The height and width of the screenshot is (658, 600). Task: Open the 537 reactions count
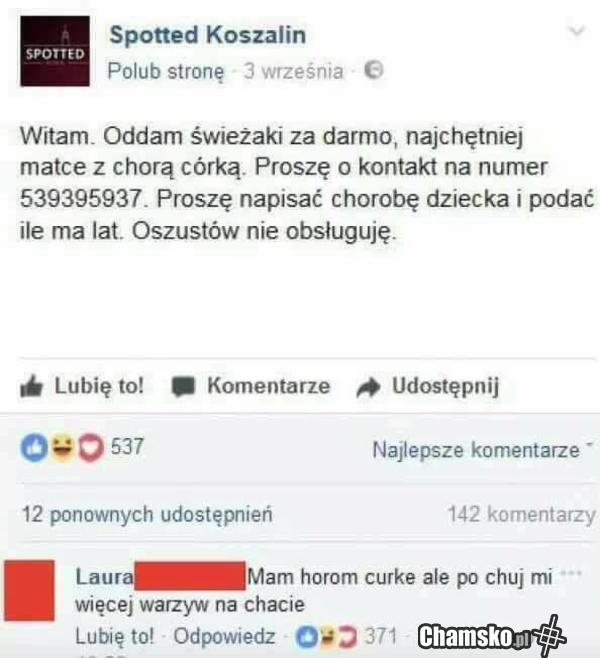tap(127, 446)
